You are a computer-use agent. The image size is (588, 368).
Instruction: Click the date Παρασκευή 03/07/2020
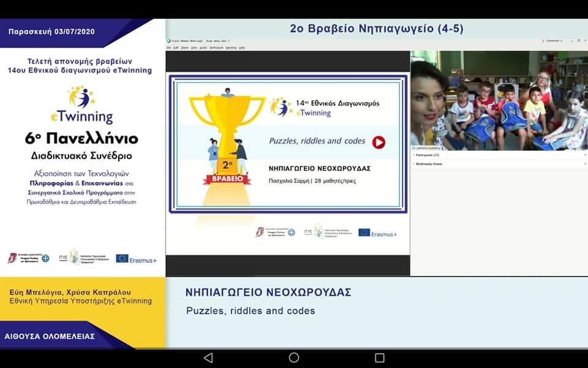click(51, 31)
